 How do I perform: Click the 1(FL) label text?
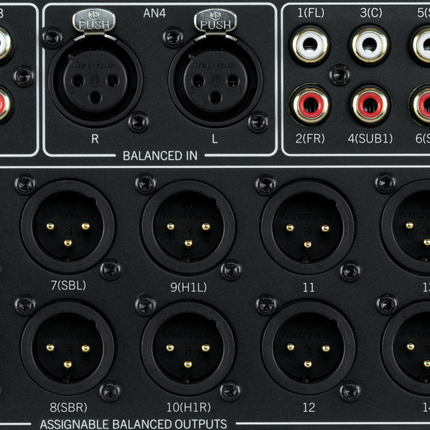[x=311, y=13]
